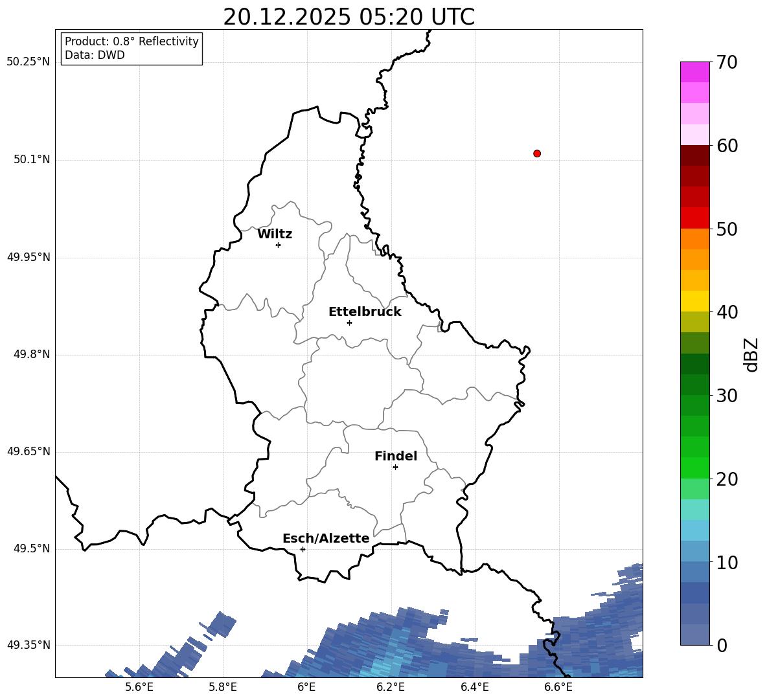Image resolution: width=767 pixels, height=700 pixels.
Task: Click the Esch/Alzette station cross marker
Action: [303, 549]
